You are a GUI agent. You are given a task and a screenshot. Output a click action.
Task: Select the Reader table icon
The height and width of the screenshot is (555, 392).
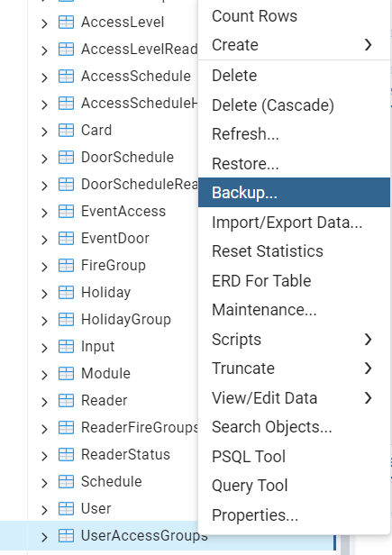point(66,400)
